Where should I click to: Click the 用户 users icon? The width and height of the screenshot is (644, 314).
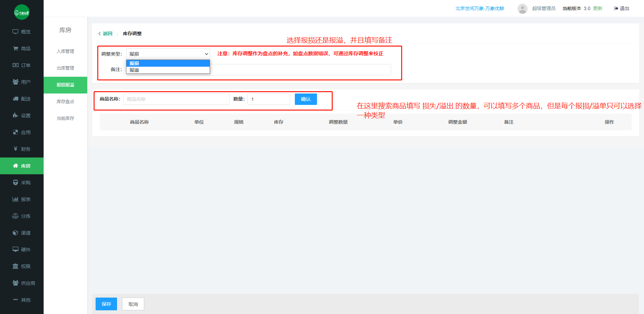15,82
